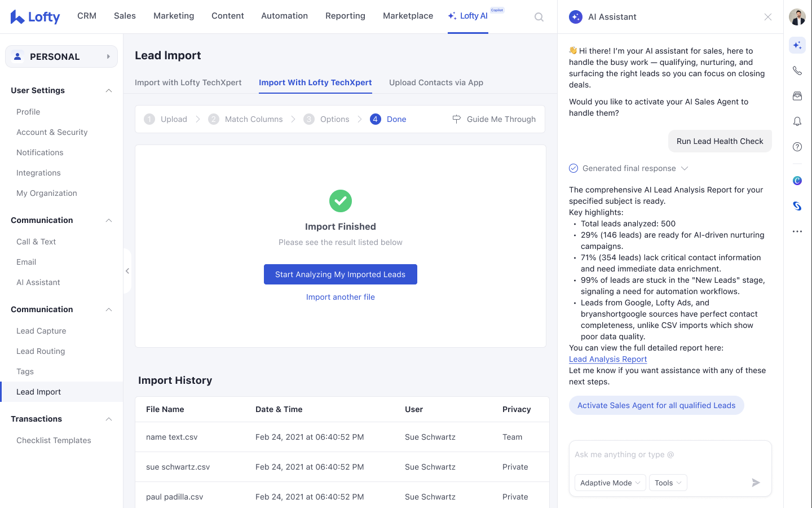Select Lead Routing in the sidebar
The height and width of the screenshot is (508, 812).
(x=41, y=351)
